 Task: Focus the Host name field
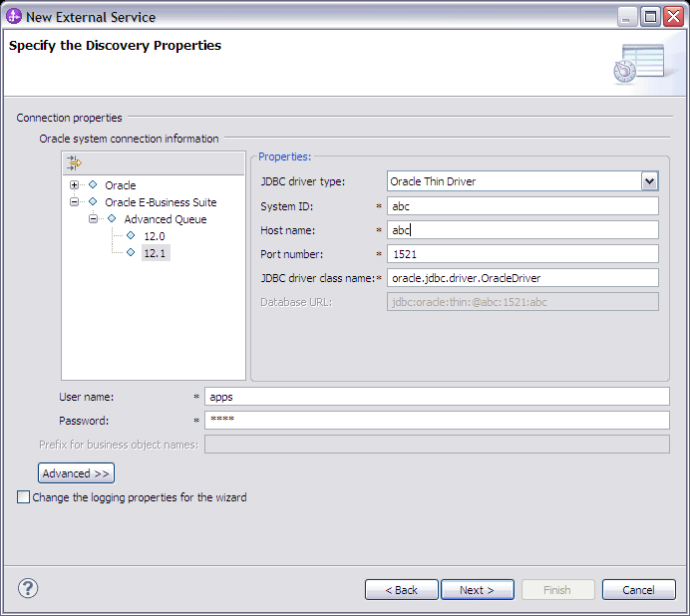[522, 230]
